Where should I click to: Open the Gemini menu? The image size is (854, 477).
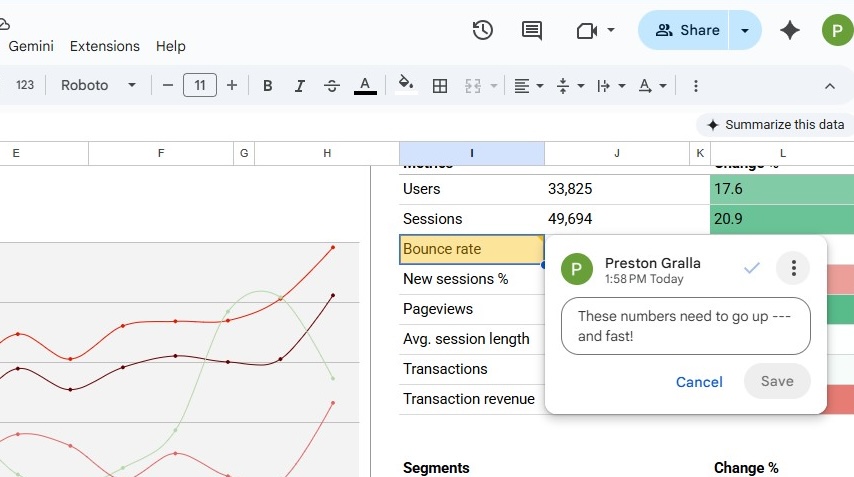(x=31, y=46)
